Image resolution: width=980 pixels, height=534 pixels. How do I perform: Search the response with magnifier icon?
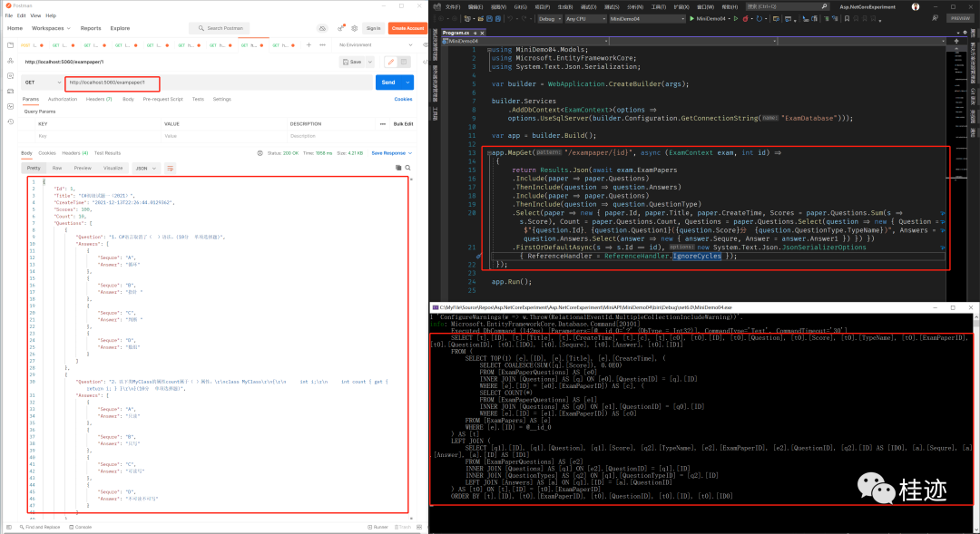tap(407, 168)
